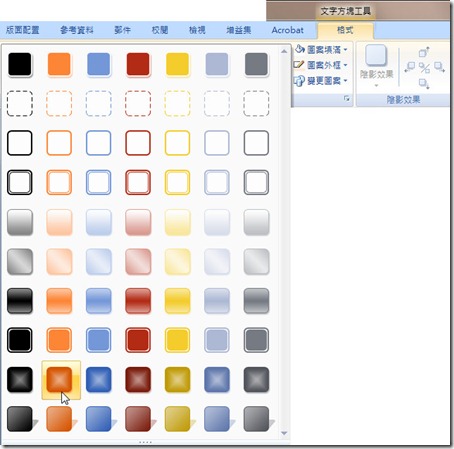Image resolution: width=454 pixels, height=449 pixels.
Task: Select the glossy black horizontal gradient style
Action: point(20,301)
